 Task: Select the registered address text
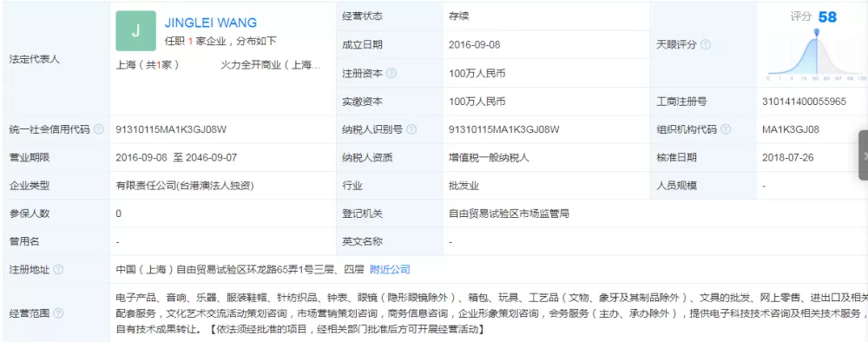240,269
